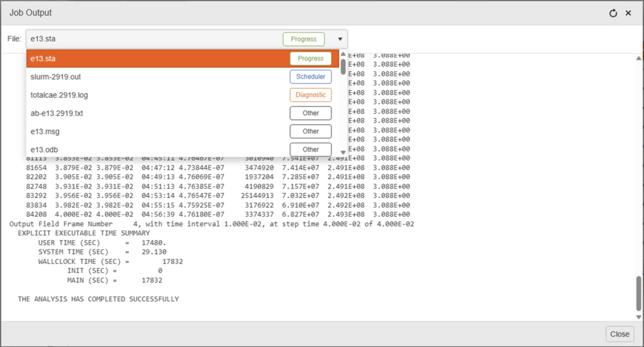This screenshot has width=644, height=347.
Task: Click the row starting with 82748
Action: (x=218, y=187)
